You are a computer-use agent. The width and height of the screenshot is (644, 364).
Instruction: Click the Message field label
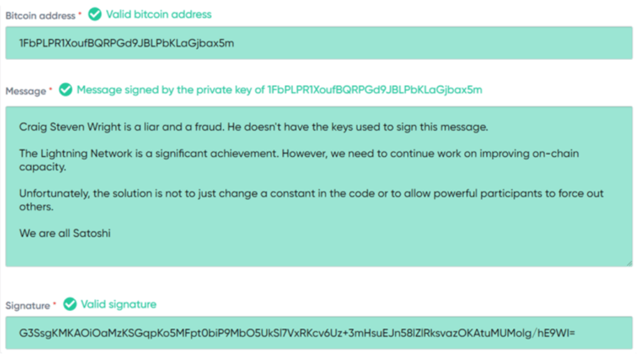[x=25, y=91]
